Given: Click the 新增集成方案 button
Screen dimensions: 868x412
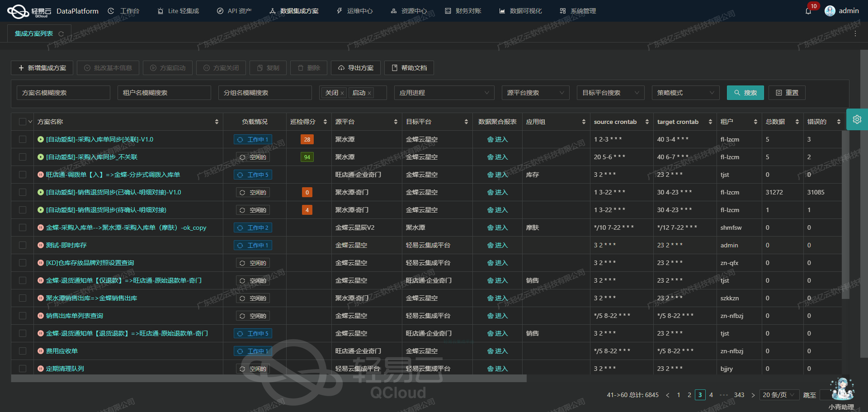Looking at the screenshot, I should click(x=42, y=68).
